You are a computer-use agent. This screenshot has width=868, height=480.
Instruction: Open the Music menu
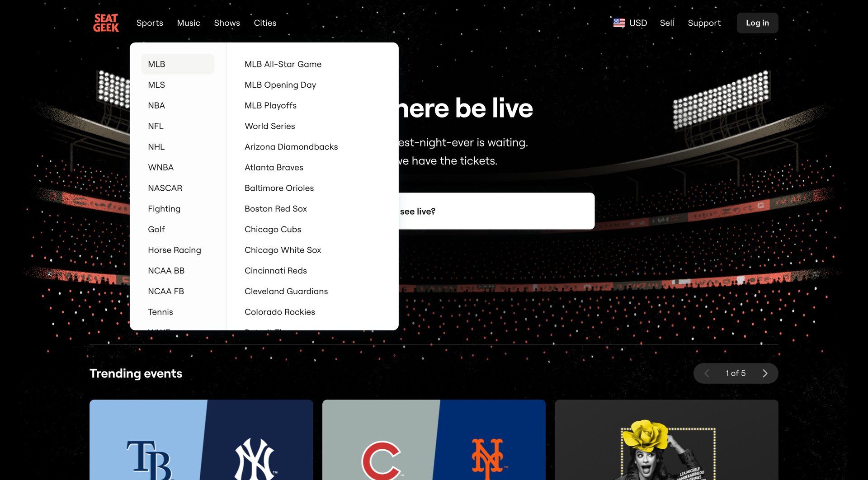(x=189, y=23)
